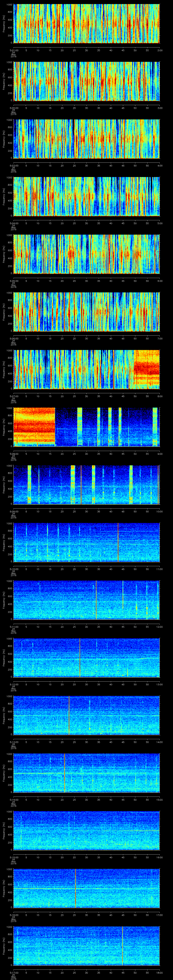Screen dimensions: 173x980
Task: Select the spectrogram panel starting at 5:11:00
Action: click(x=87, y=600)
